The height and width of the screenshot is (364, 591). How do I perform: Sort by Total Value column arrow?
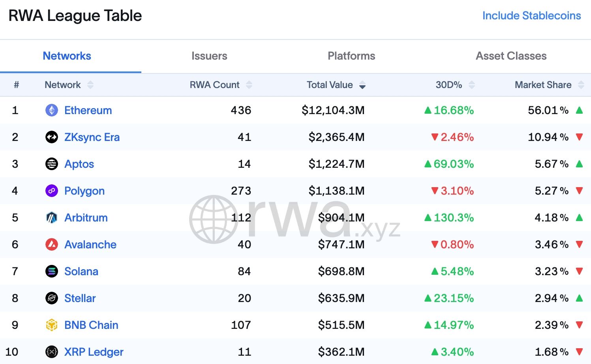362,85
